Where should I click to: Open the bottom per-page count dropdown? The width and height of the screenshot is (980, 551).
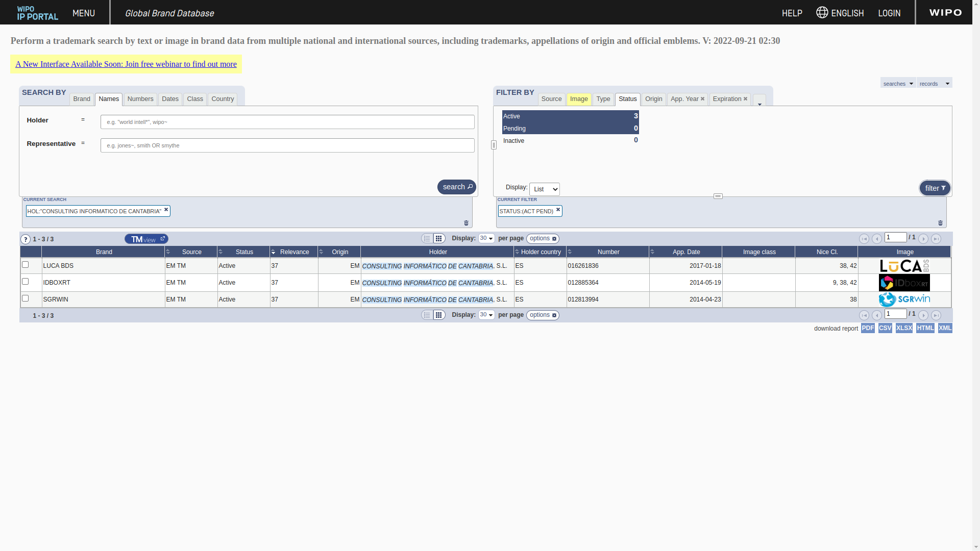click(486, 315)
